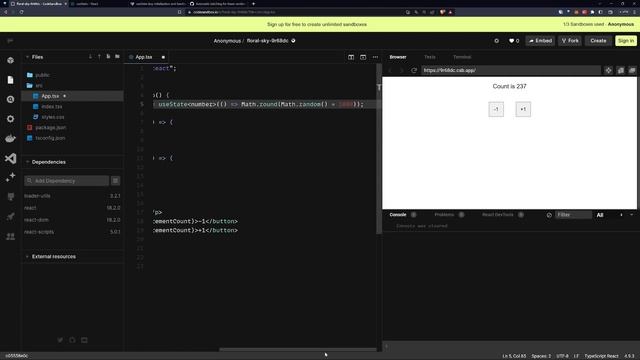Click the download arrow icon in Files header
Viewport: 640px width, 360px height.
point(90,57)
